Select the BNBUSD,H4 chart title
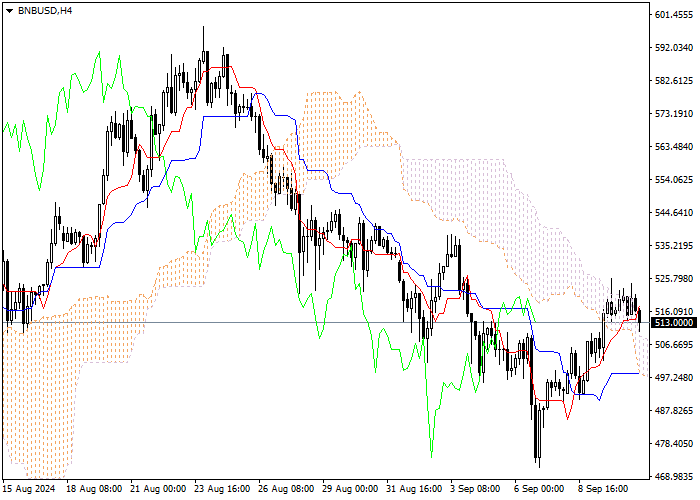The width and height of the screenshot is (700, 500). 45,10
